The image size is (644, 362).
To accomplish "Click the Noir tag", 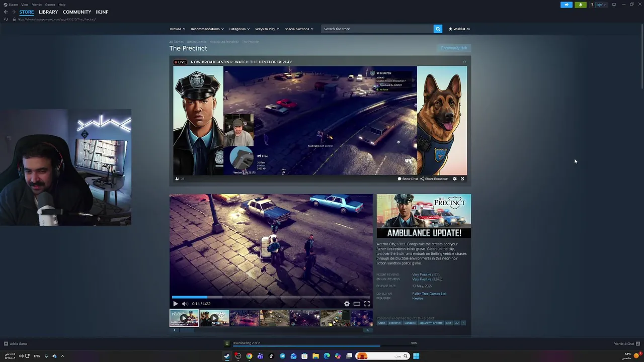I will (x=449, y=323).
